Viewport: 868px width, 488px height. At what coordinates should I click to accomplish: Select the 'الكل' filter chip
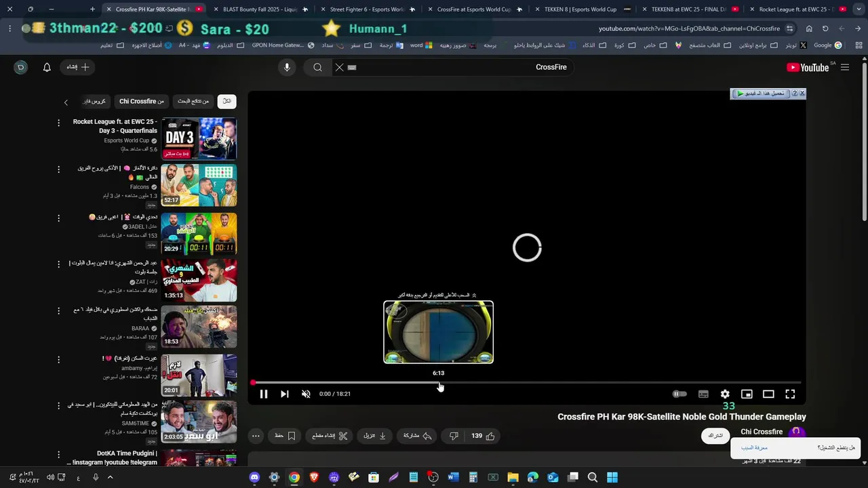click(x=226, y=101)
